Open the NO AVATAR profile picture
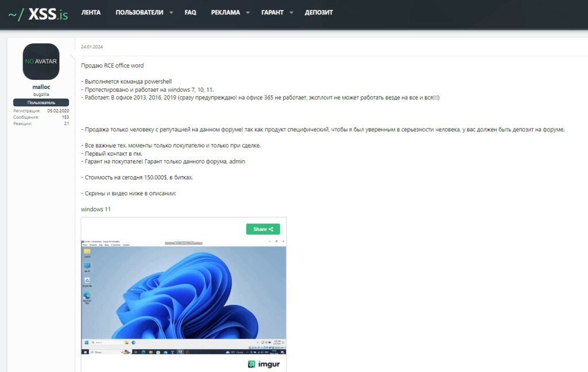 41,61
